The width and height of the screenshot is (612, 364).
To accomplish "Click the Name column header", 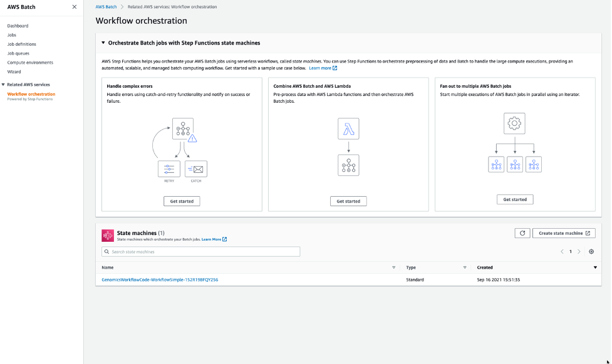I will [x=107, y=268].
